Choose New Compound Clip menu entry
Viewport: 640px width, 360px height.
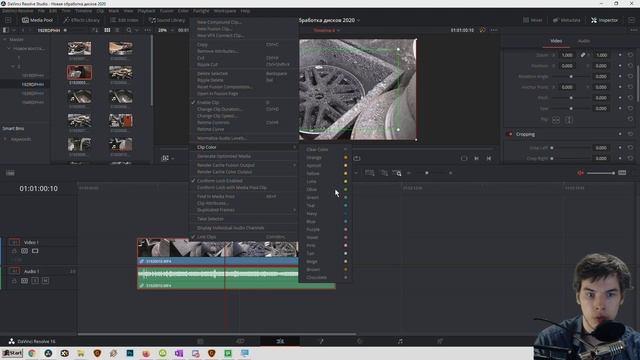click(x=244, y=22)
